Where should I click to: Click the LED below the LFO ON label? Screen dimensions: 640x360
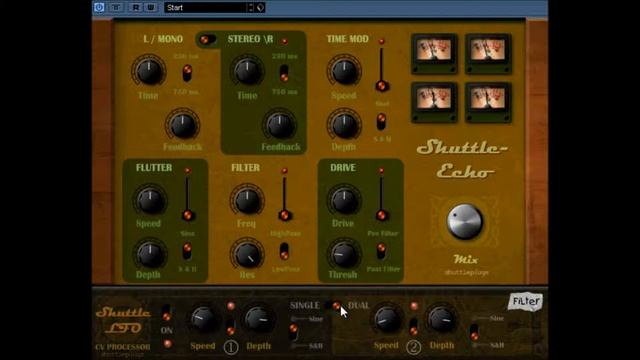pos(167,344)
